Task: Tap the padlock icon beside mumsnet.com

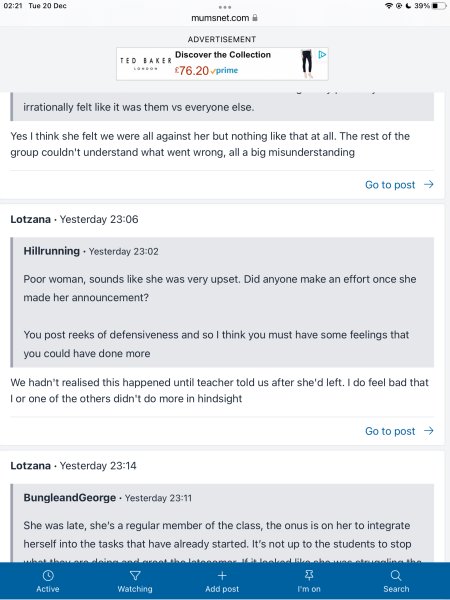Action: [x=255, y=18]
